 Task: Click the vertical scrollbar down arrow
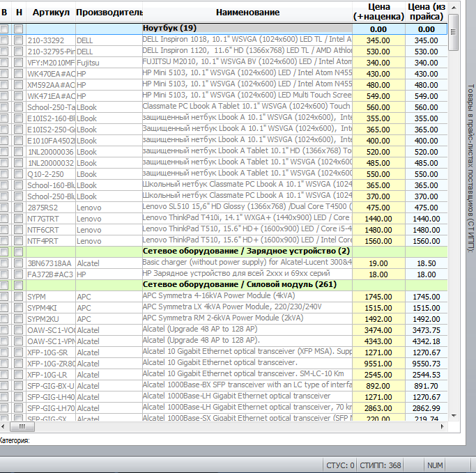coord(454,416)
